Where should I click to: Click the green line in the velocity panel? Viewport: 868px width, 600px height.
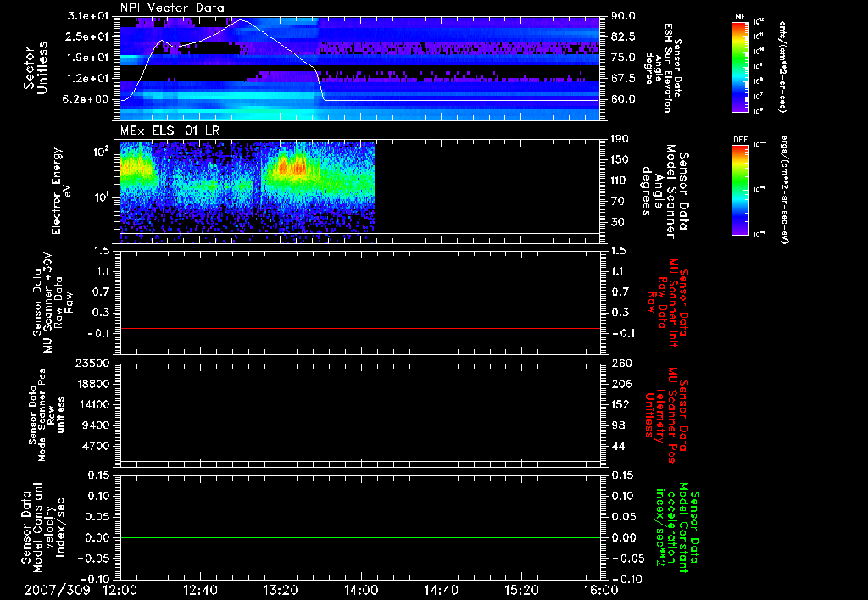(x=360, y=537)
